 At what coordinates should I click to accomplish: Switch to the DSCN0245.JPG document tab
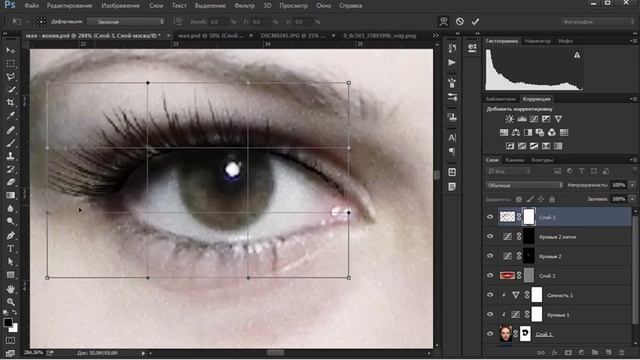293,36
